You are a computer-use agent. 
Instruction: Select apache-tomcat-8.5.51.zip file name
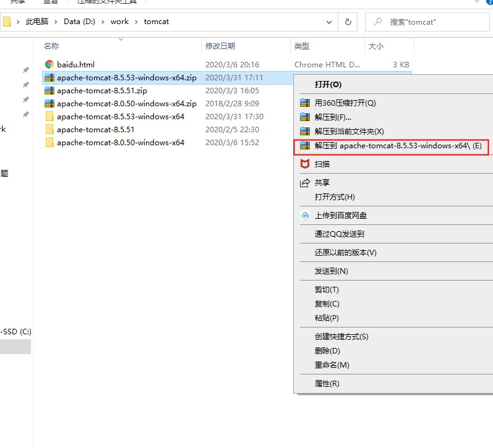tap(102, 90)
